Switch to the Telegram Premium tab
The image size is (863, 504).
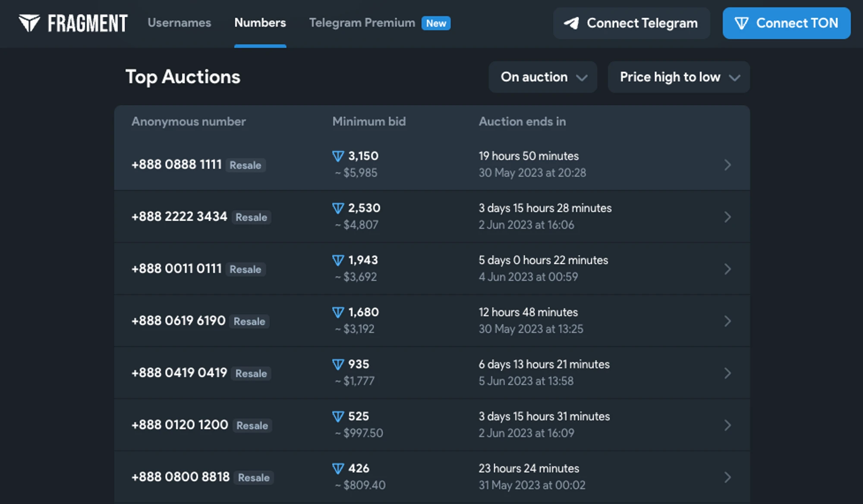click(362, 23)
